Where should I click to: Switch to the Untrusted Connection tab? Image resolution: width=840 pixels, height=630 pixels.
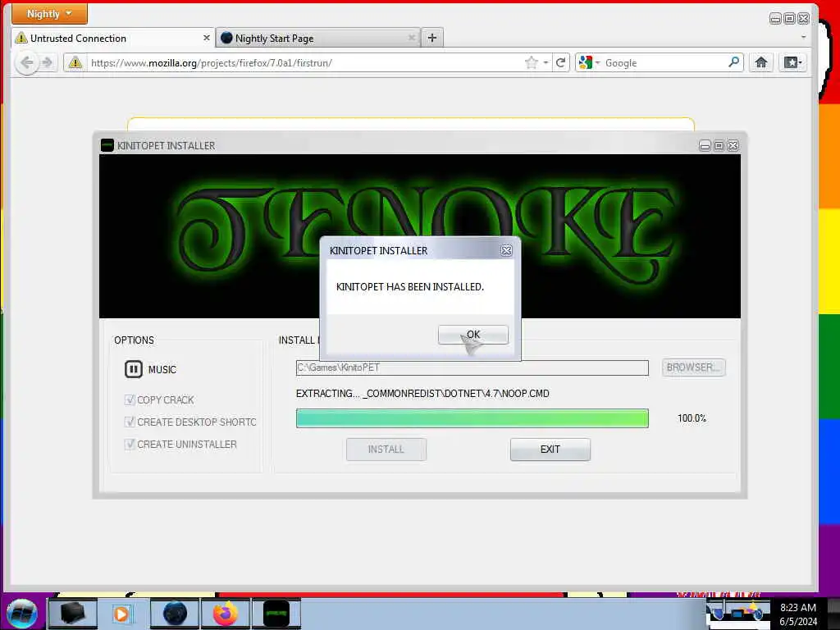112,38
